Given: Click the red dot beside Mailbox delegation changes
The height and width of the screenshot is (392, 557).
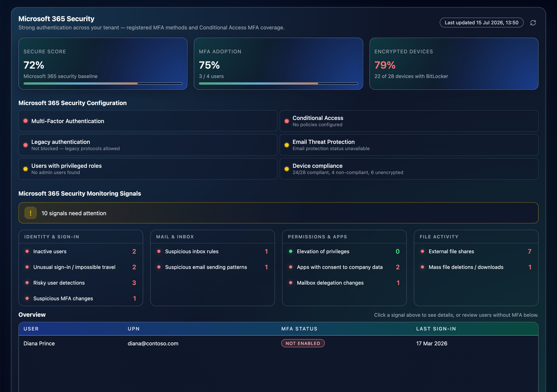Looking at the screenshot, I should [291, 282].
